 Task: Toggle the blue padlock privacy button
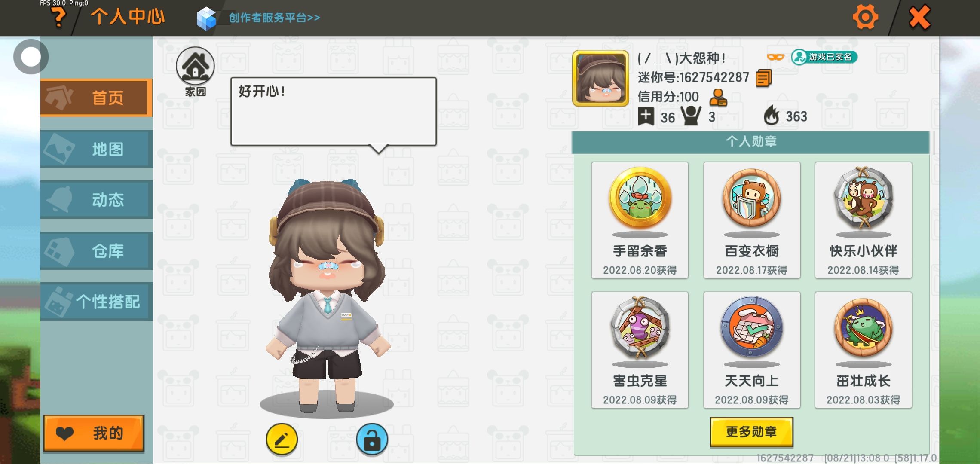(x=372, y=440)
